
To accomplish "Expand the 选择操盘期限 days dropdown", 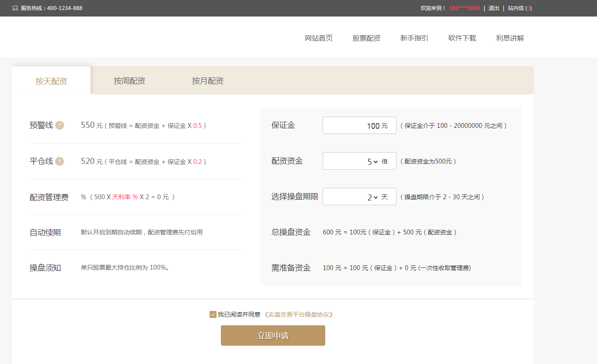I will click(x=359, y=197).
